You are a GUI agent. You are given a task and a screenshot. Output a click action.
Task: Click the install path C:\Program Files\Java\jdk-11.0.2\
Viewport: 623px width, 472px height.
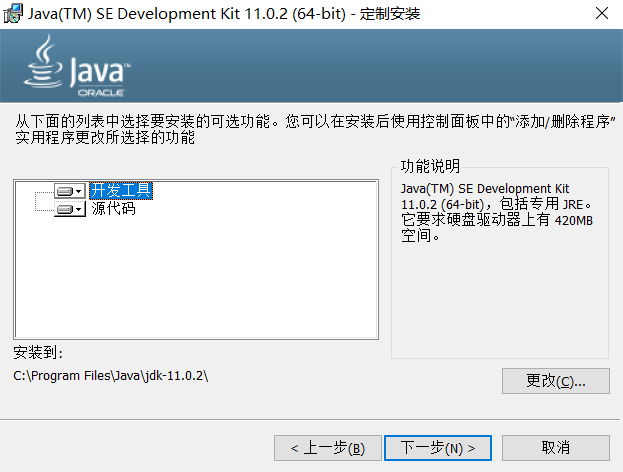coord(110,375)
